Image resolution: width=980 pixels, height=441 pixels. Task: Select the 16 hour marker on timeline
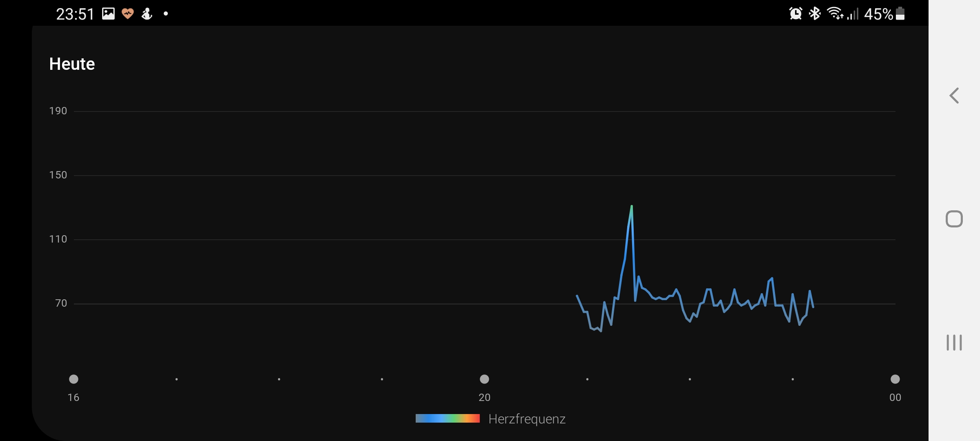[73, 379]
